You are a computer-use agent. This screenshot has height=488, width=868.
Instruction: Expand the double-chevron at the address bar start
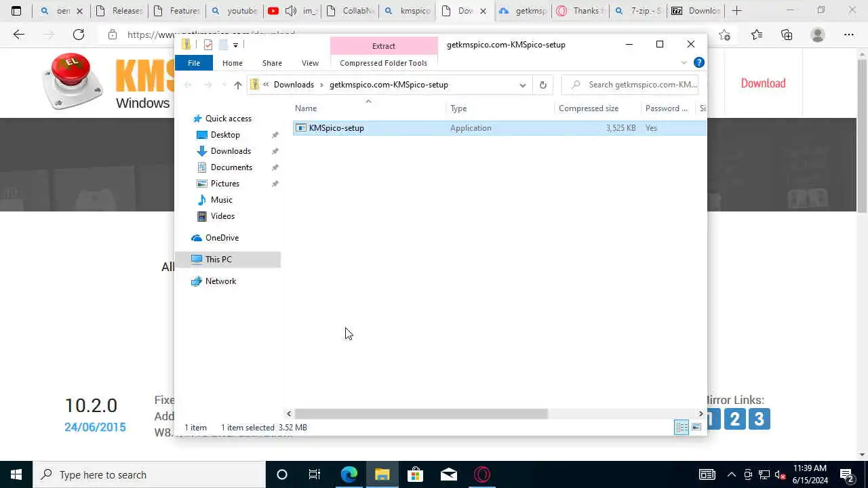(267, 85)
